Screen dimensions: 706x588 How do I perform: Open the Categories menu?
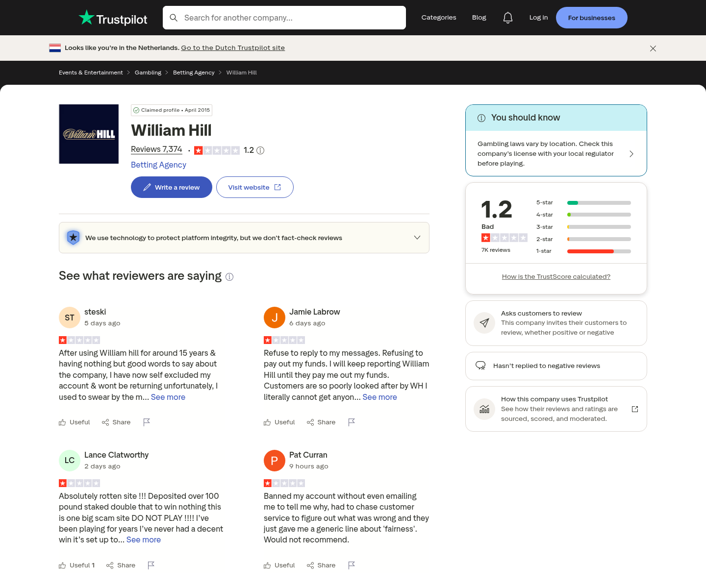click(x=439, y=18)
